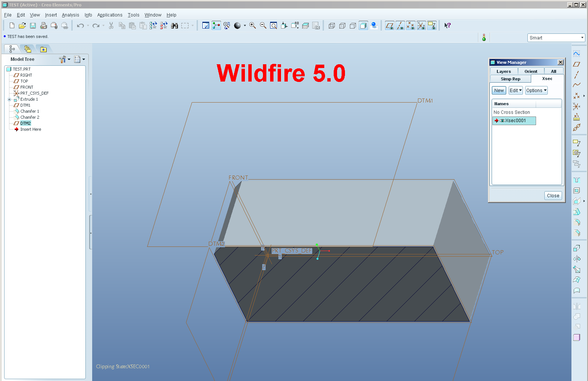This screenshot has height=381, width=588.
Task: Select the Mirror tool in right toolbar
Action: (576, 306)
